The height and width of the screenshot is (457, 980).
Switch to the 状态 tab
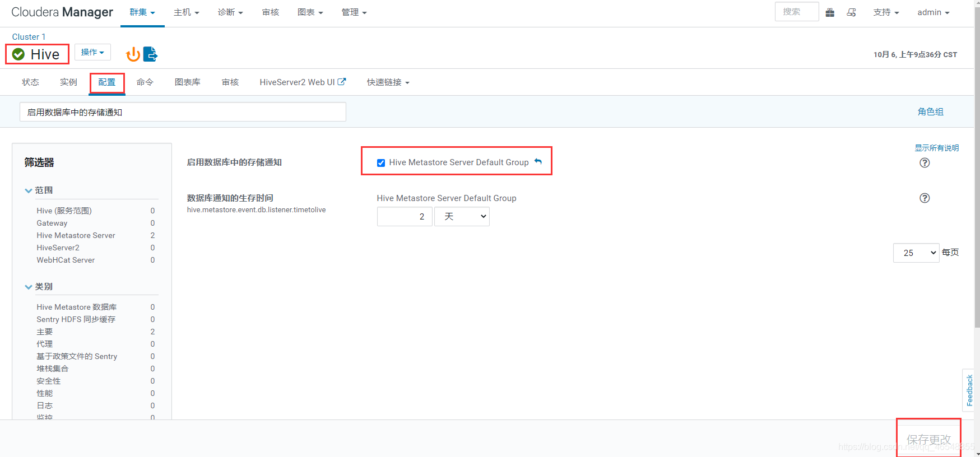pyautogui.click(x=30, y=82)
